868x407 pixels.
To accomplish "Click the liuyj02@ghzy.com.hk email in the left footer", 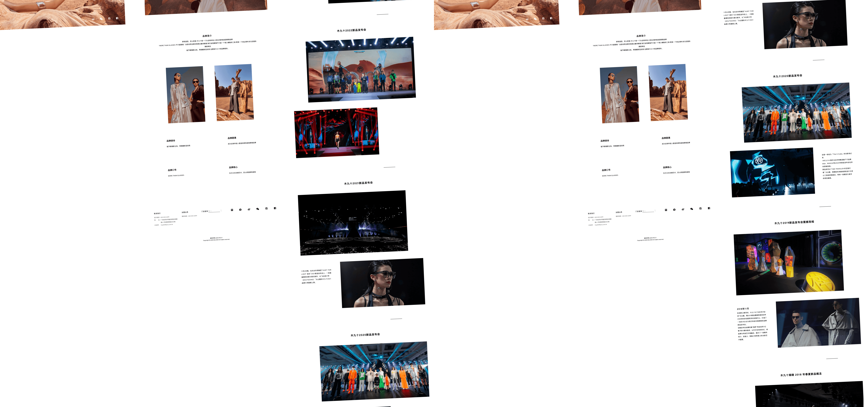I will point(167,225).
